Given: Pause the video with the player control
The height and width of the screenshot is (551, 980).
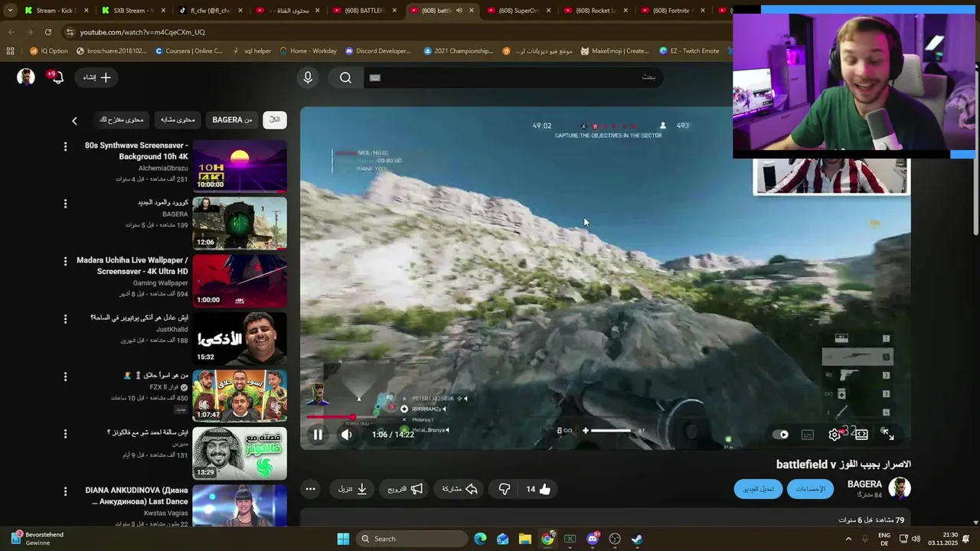Looking at the screenshot, I should tap(318, 435).
